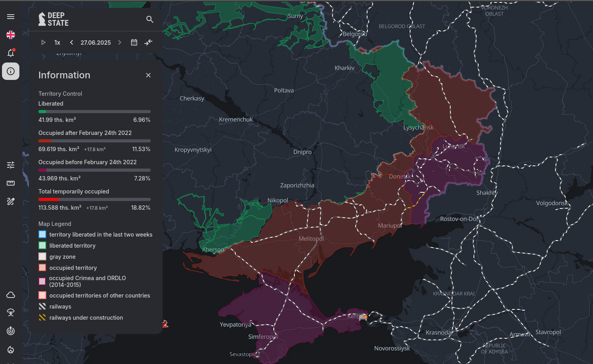Click other countries occupied swatch
The height and width of the screenshot is (364, 593).
coord(42,295)
